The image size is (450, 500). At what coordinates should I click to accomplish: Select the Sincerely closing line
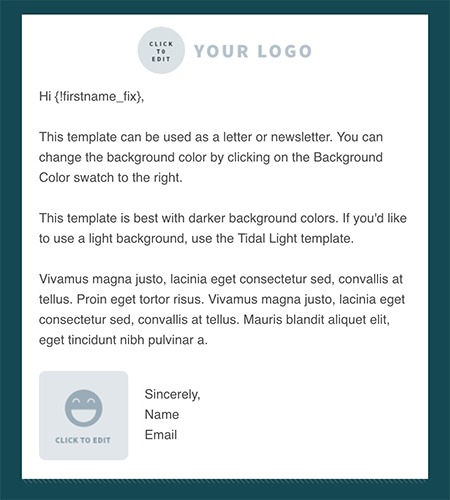[x=172, y=394]
